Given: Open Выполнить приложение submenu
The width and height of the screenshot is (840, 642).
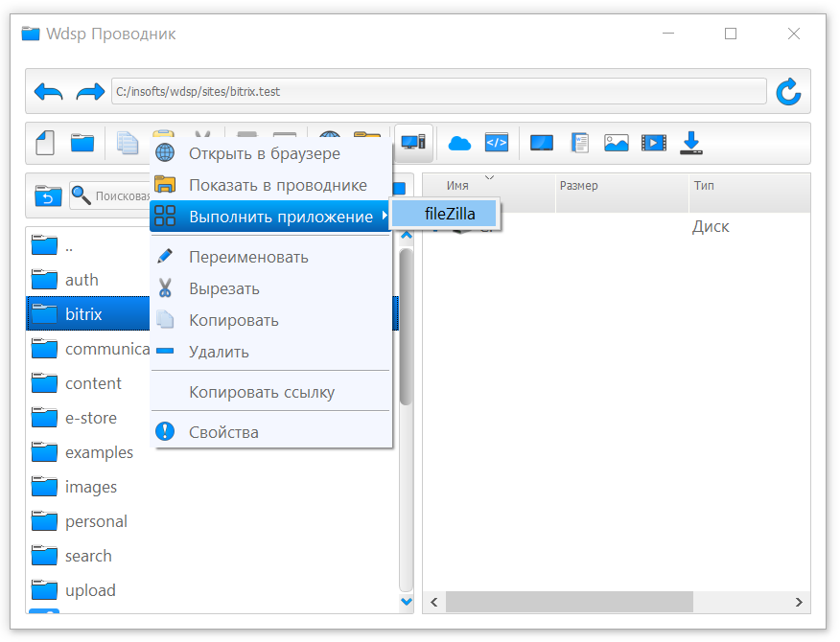Looking at the screenshot, I should point(270,217).
